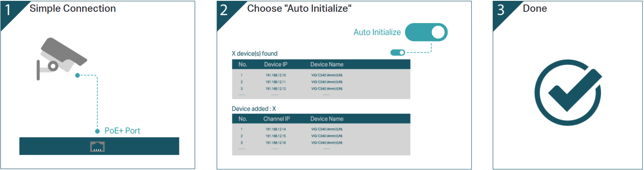Click the teal dot next to the camera
644x170 pixels.
pyautogui.click(x=77, y=75)
